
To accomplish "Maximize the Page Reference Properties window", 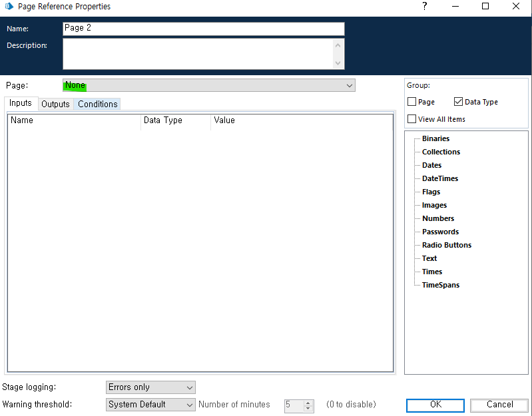I will (485, 6).
